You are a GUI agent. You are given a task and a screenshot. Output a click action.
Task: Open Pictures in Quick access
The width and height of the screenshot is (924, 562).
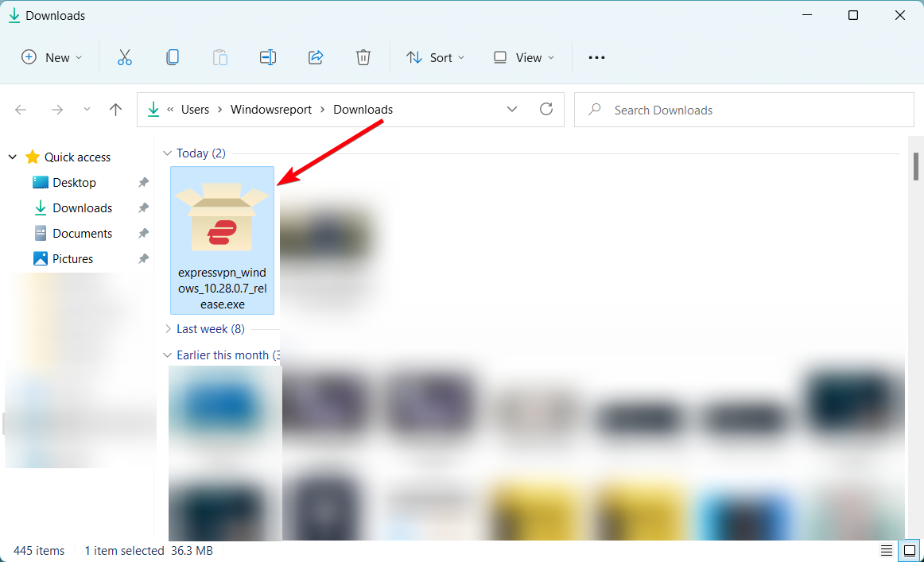pos(72,259)
